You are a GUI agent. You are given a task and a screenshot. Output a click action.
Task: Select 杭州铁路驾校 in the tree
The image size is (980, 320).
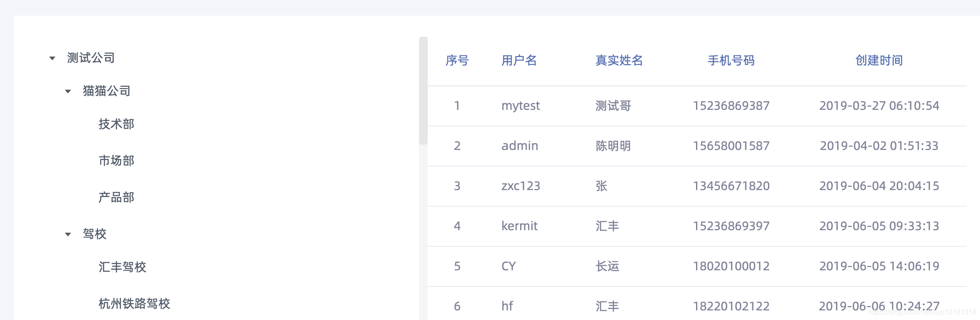(134, 303)
